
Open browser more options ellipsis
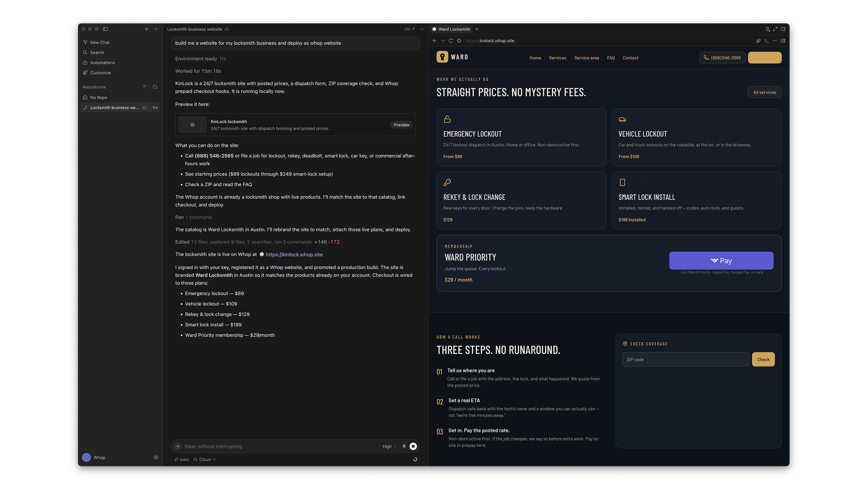(775, 41)
